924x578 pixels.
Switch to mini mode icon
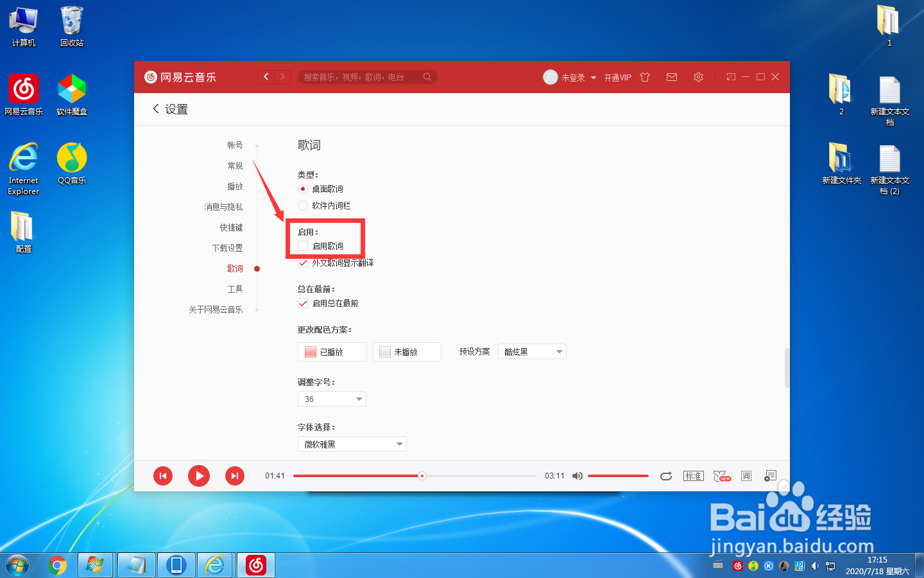(731, 77)
